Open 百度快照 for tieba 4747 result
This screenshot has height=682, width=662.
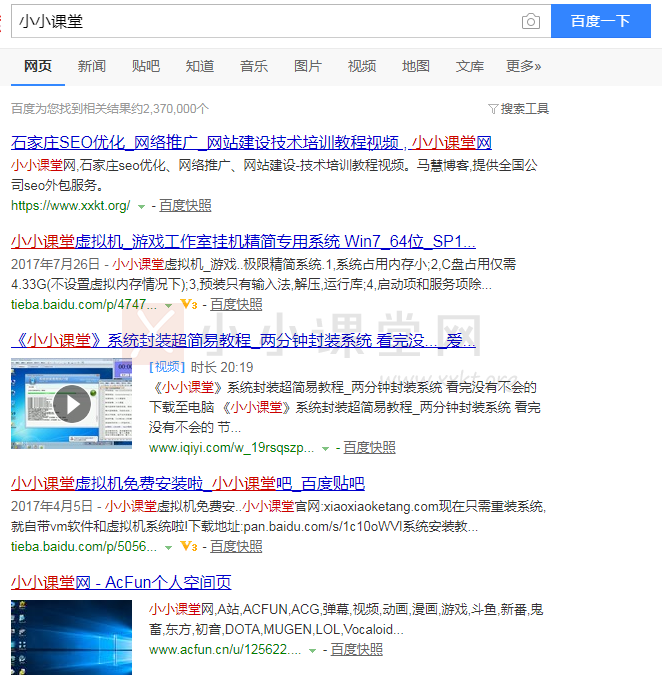[236, 304]
